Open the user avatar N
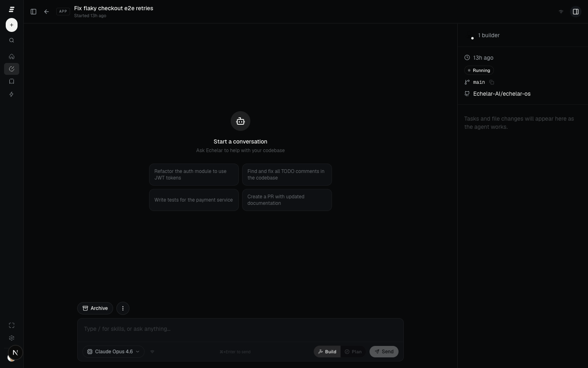The width and height of the screenshot is (588, 368). (x=15, y=352)
